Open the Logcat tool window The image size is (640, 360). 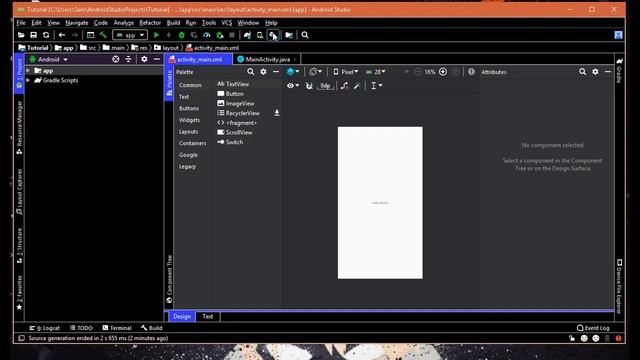(44, 328)
